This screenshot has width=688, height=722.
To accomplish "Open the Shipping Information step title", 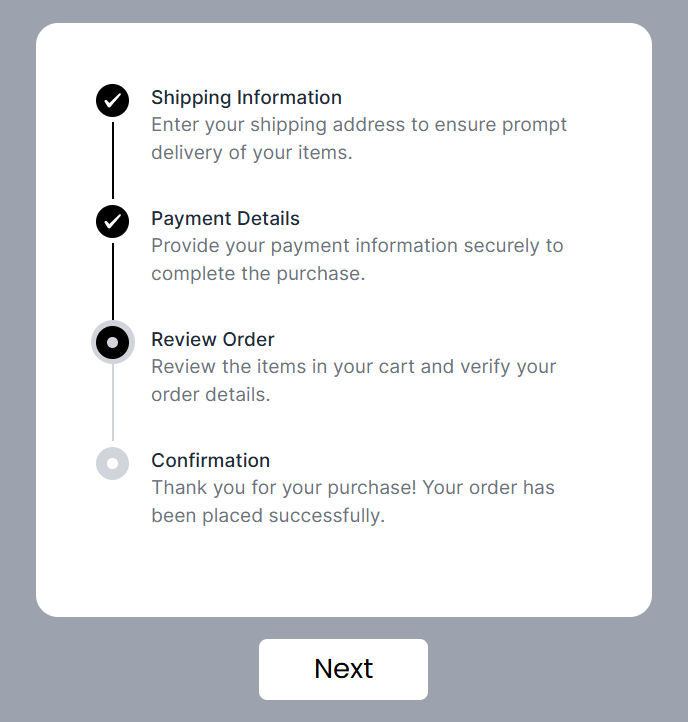I will 246,98.
